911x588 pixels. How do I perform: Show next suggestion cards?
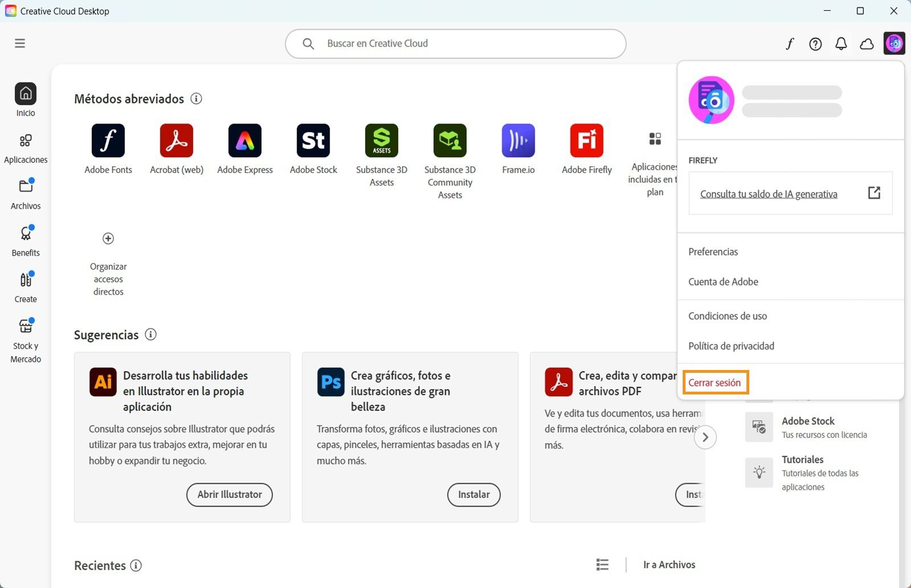[705, 437]
